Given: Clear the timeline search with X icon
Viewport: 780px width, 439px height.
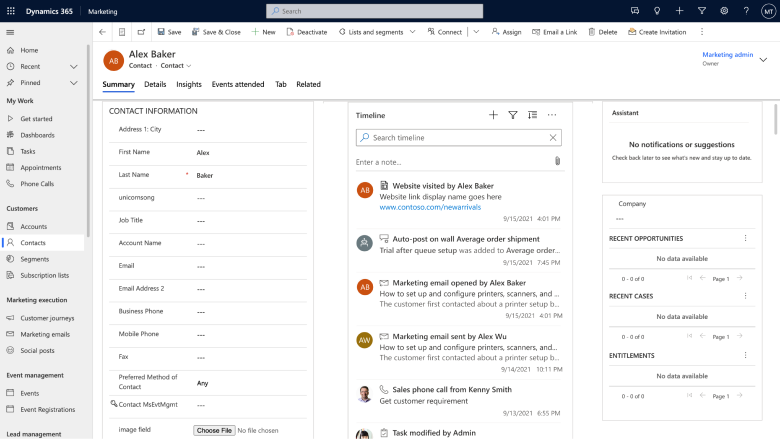Looking at the screenshot, I should click(553, 138).
